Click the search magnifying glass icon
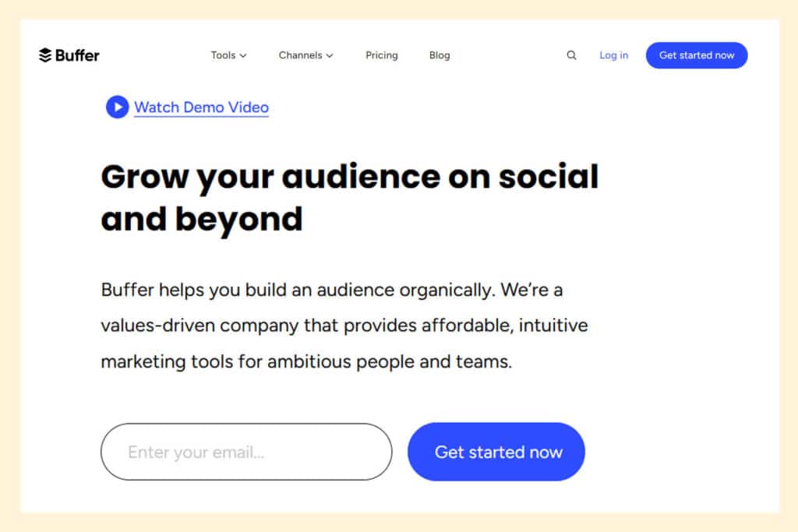This screenshot has height=532, width=798. coord(571,55)
